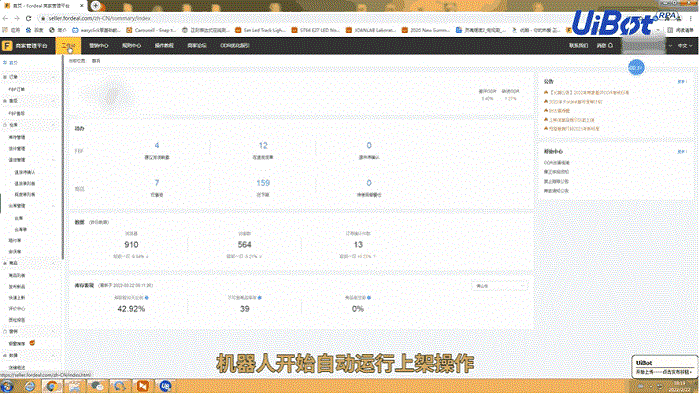Reload the page with the refresh icon
The width and height of the screenshot is (700, 394).
[28, 18]
